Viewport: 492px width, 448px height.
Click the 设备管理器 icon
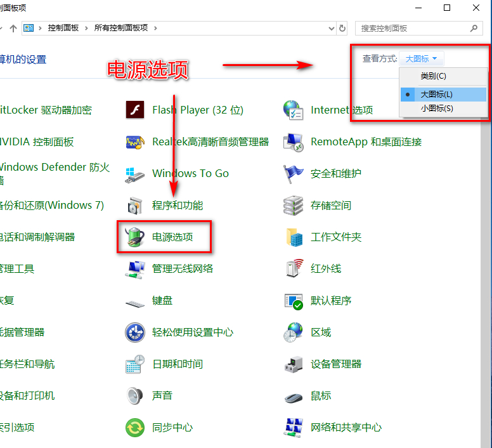coord(294,364)
